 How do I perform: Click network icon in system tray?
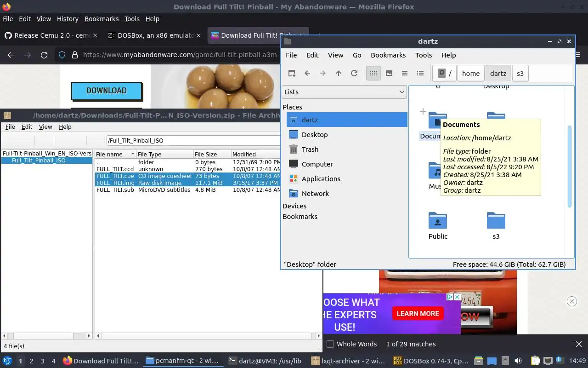(x=548, y=361)
